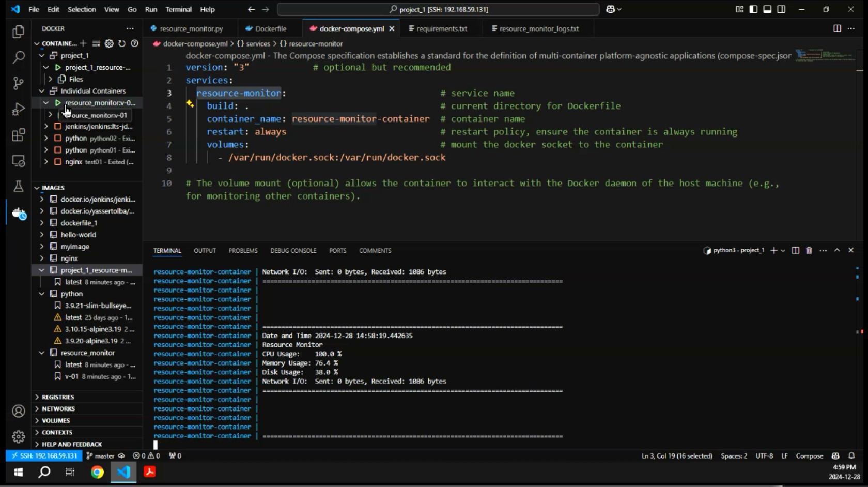Open the Accounts menu icon

(x=19, y=411)
